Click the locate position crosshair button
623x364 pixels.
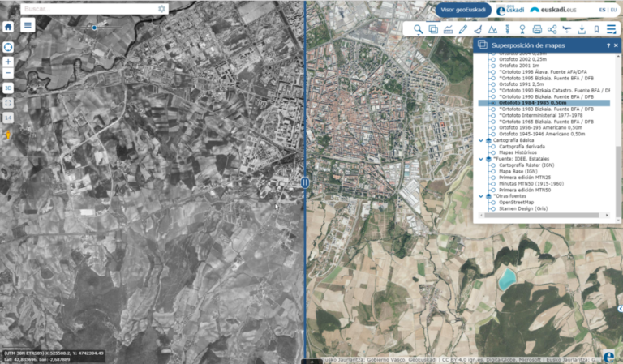pyautogui.click(x=8, y=47)
